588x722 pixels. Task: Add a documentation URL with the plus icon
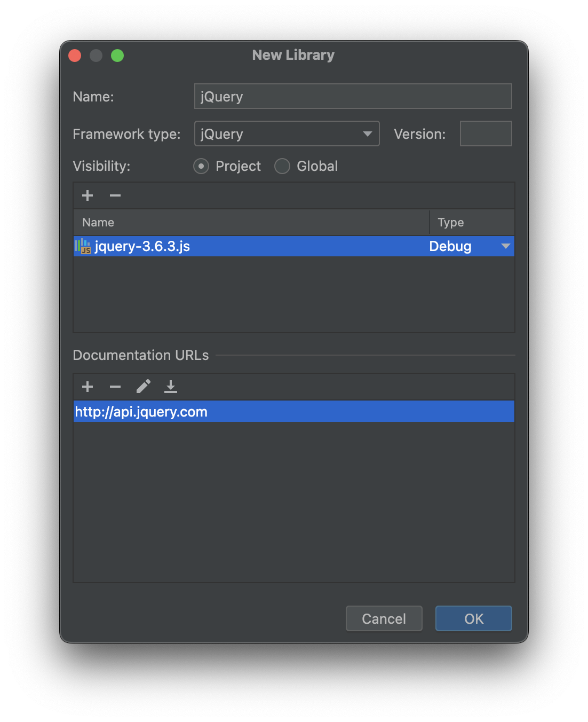(x=87, y=386)
